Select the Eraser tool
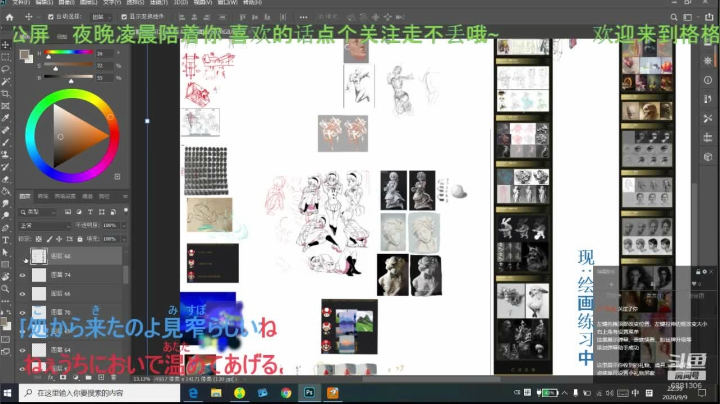Viewport: 720px width, 404px height. tap(6, 179)
